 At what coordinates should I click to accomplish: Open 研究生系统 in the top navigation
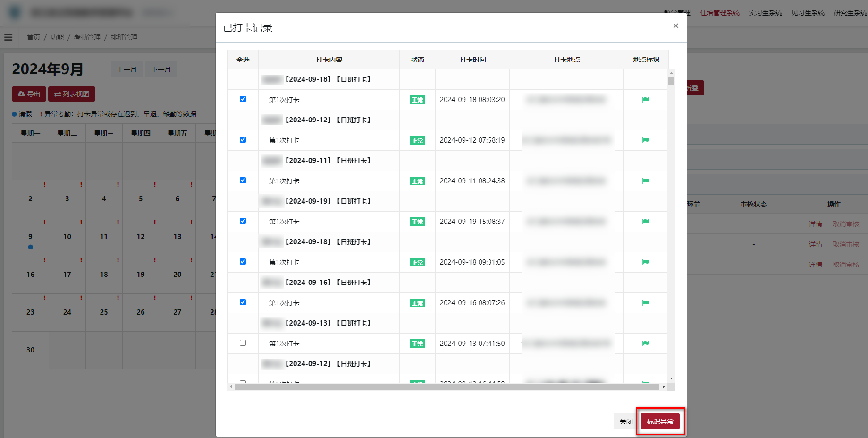tap(850, 13)
